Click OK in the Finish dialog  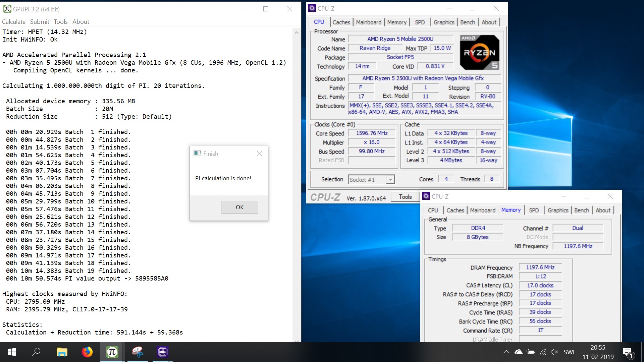[x=239, y=207]
